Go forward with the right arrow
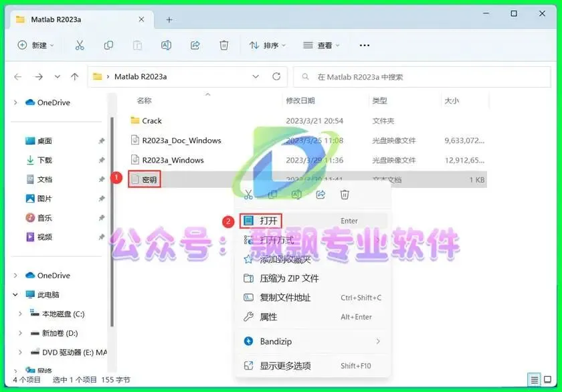The height and width of the screenshot is (392, 562). tap(39, 77)
